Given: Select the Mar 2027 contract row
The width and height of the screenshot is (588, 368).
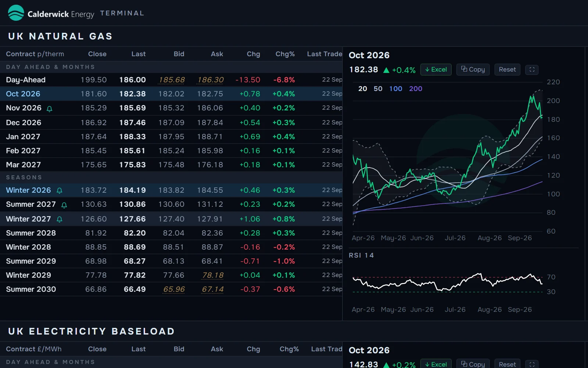Looking at the screenshot, I should (x=171, y=164).
